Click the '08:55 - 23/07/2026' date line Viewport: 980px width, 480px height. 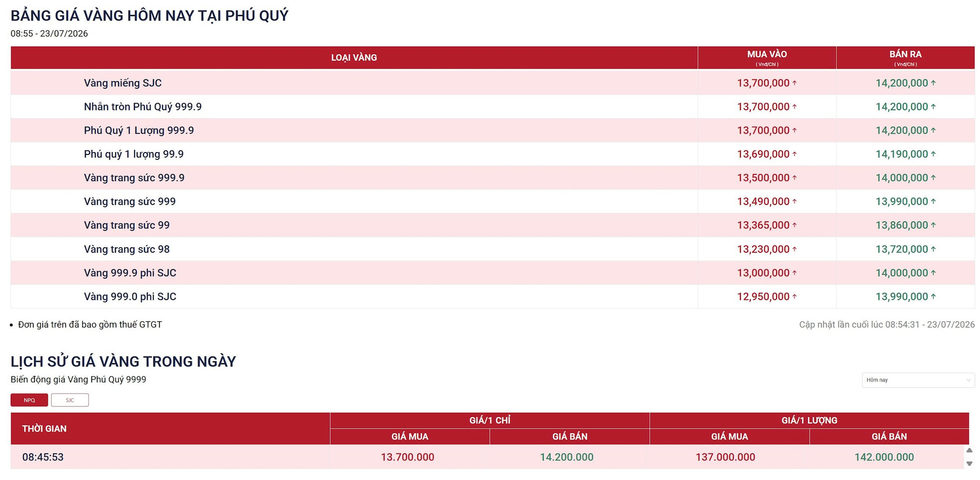(49, 33)
